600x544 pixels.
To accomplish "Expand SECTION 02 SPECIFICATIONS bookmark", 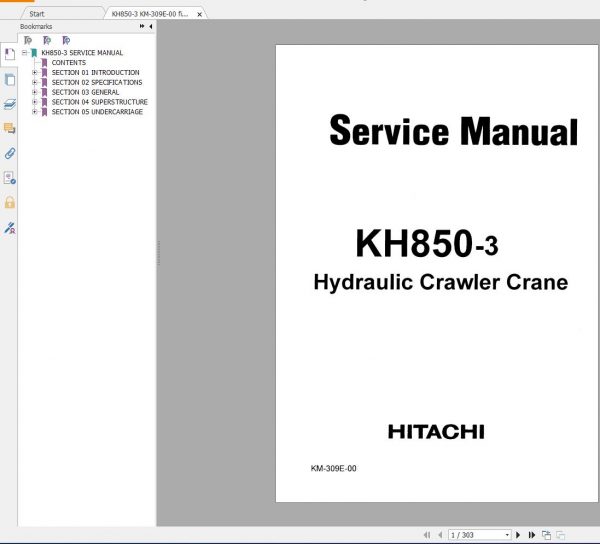I will 34,82.
